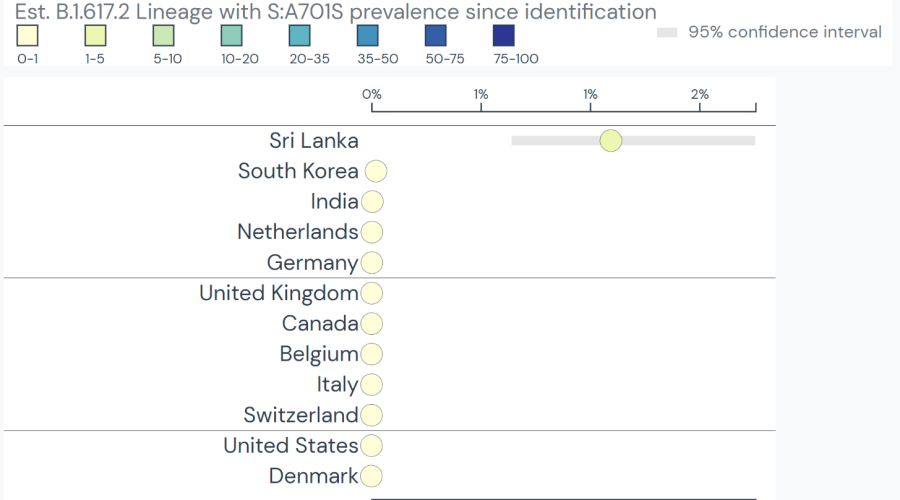Select the Netherlands data point
900x500 pixels.
[371, 232]
